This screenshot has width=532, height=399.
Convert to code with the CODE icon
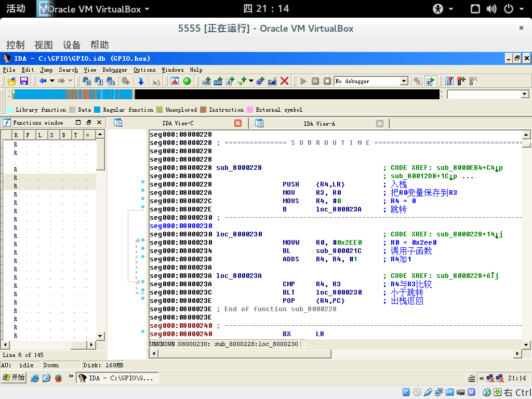pos(206,81)
